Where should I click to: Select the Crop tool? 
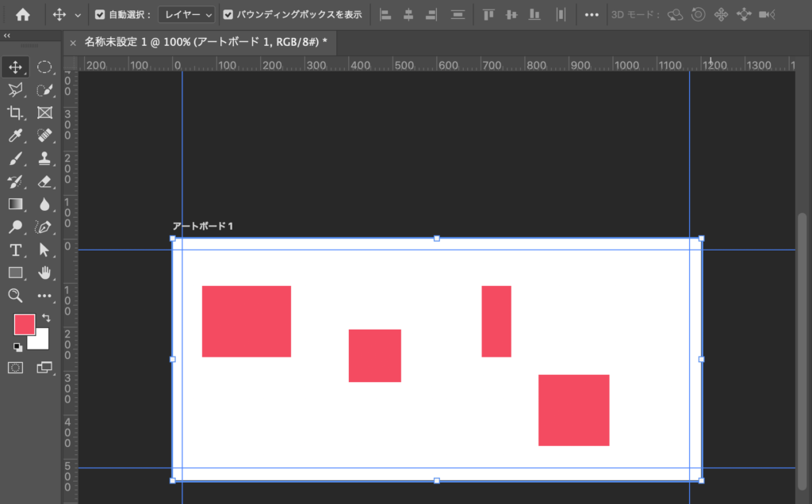coord(15,113)
